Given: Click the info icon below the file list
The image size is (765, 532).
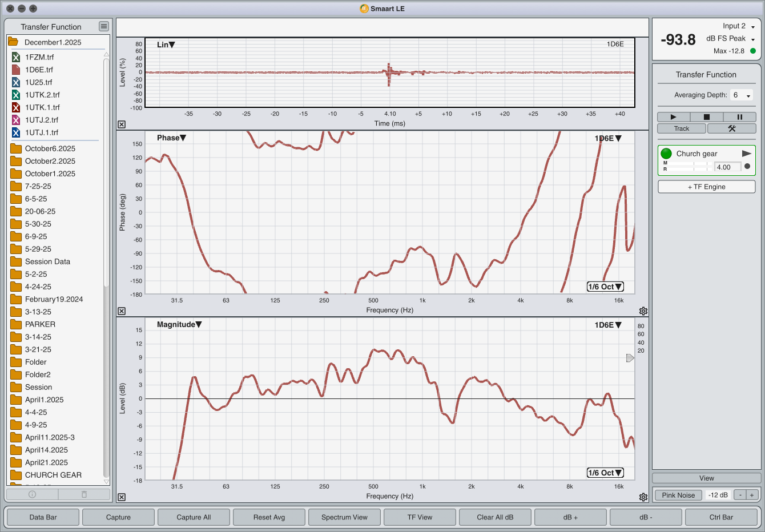Looking at the screenshot, I should tap(33, 494).
